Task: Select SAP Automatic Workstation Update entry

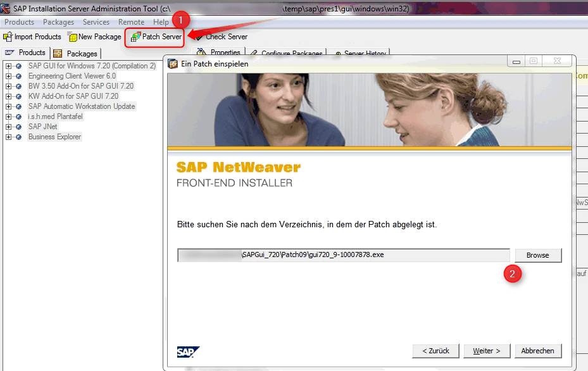Action: click(82, 106)
